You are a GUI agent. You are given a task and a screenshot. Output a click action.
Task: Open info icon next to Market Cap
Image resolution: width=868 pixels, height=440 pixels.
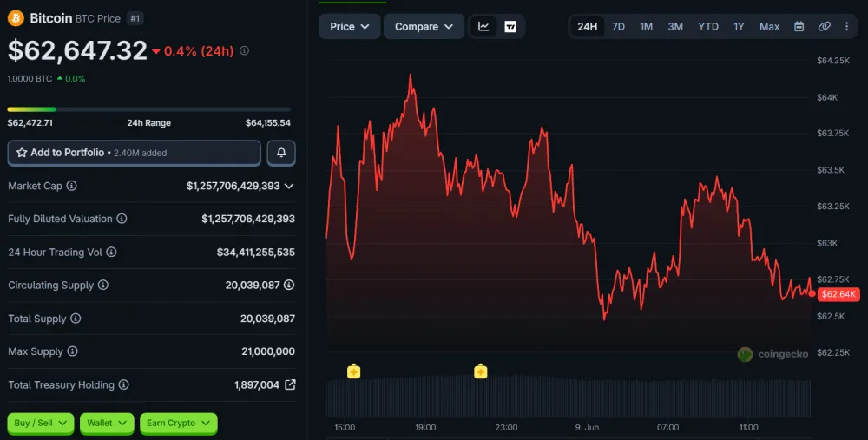[71, 186]
